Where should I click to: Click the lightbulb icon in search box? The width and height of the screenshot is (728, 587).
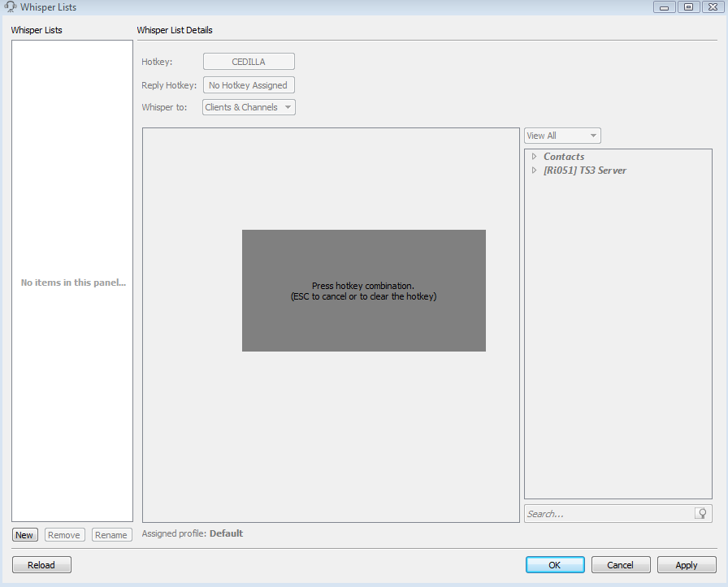click(x=700, y=513)
